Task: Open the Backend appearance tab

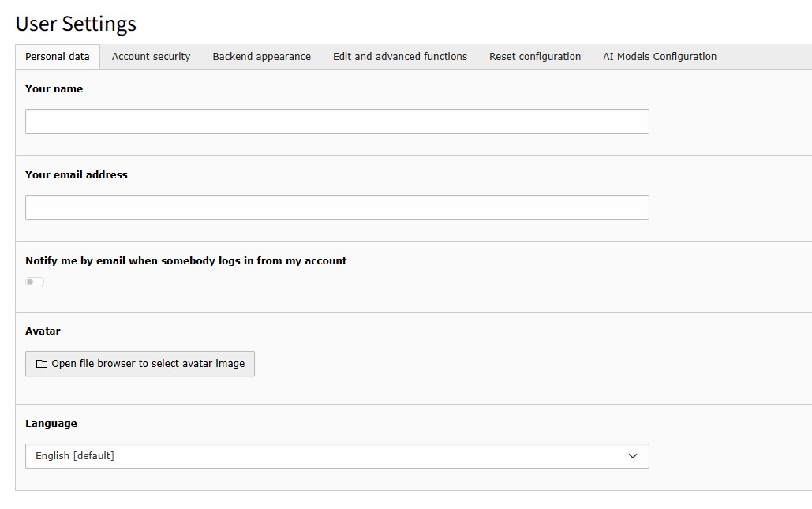Action: coord(261,56)
